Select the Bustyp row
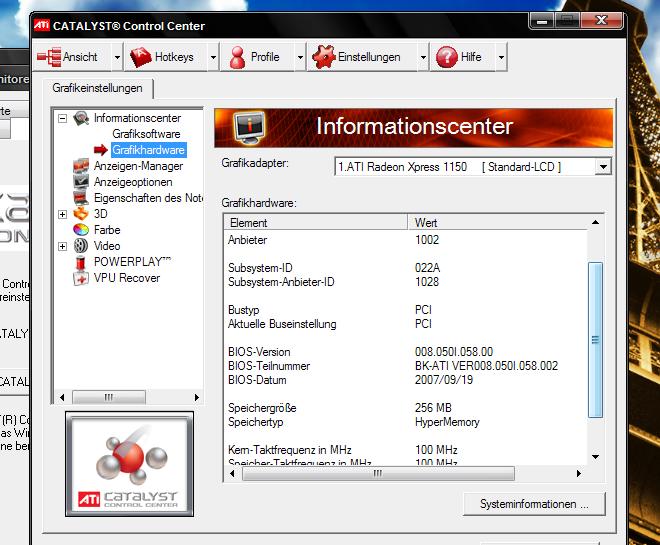The width and height of the screenshot is (660, 545). pyautogui.click(x=407, y=310)
